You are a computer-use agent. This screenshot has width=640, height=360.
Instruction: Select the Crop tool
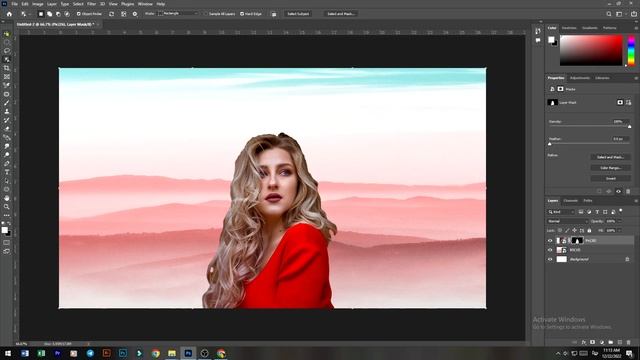click(x=7, y=68)
